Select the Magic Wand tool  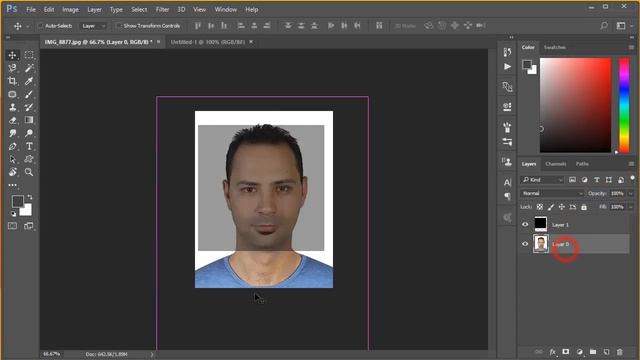click(x=29, y=68)
